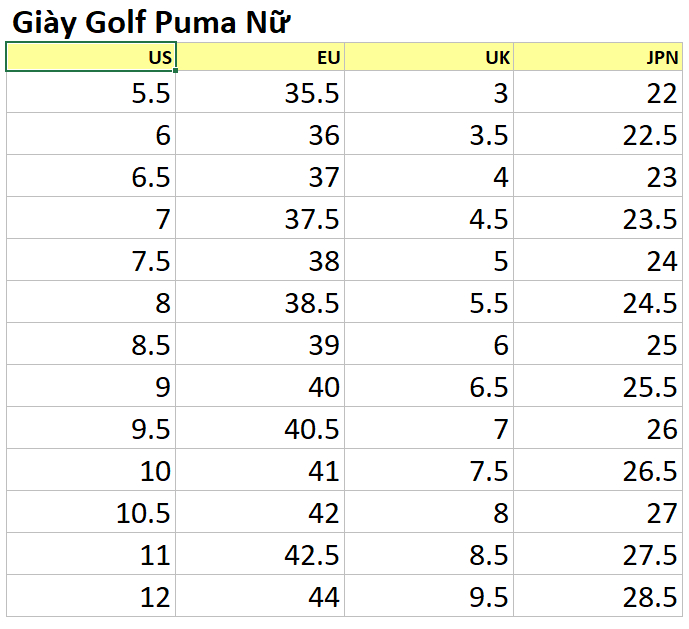Screen dimensions: 689x629
Task: Select the cell with UK size 8.5
Action: [429, 554]
